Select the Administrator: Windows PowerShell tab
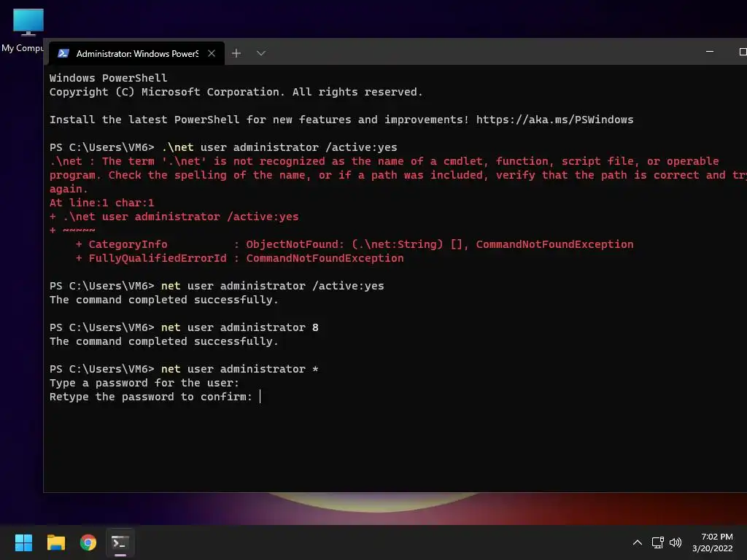Image resolution: width=747 pixels, height=560 pixels. (x=136, y=53)
